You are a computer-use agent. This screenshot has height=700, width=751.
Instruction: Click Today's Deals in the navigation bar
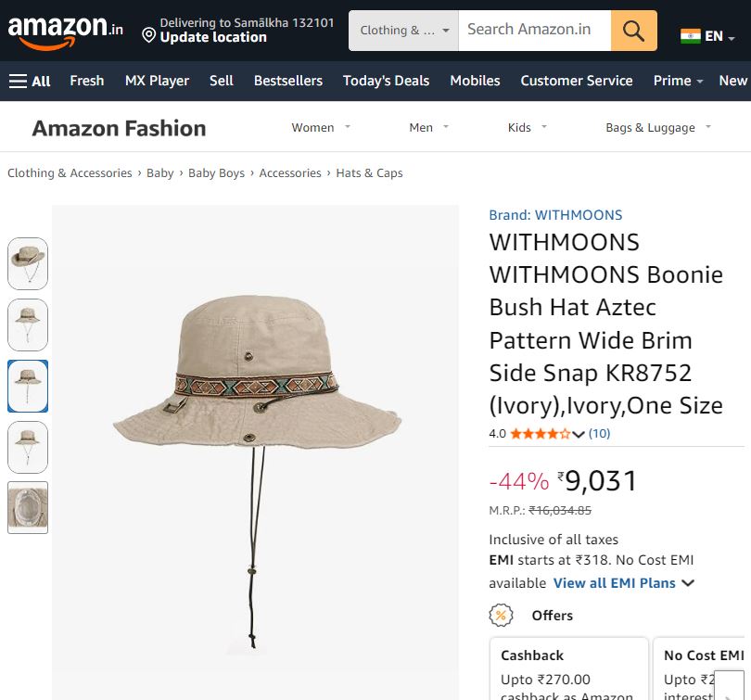[x=386, y=81]
